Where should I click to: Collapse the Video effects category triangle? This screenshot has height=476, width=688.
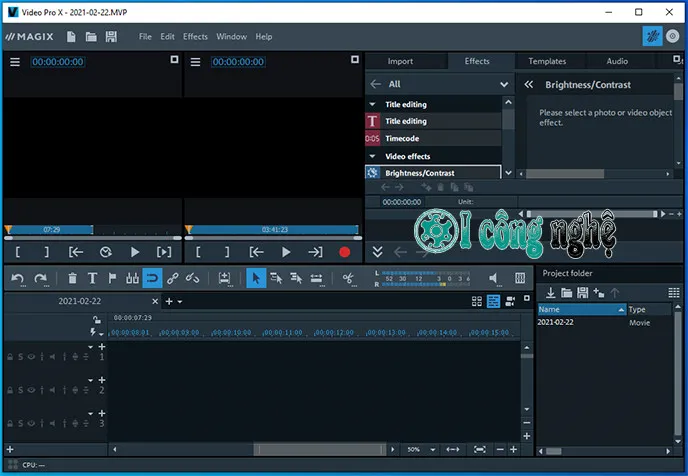coord(373,156)
